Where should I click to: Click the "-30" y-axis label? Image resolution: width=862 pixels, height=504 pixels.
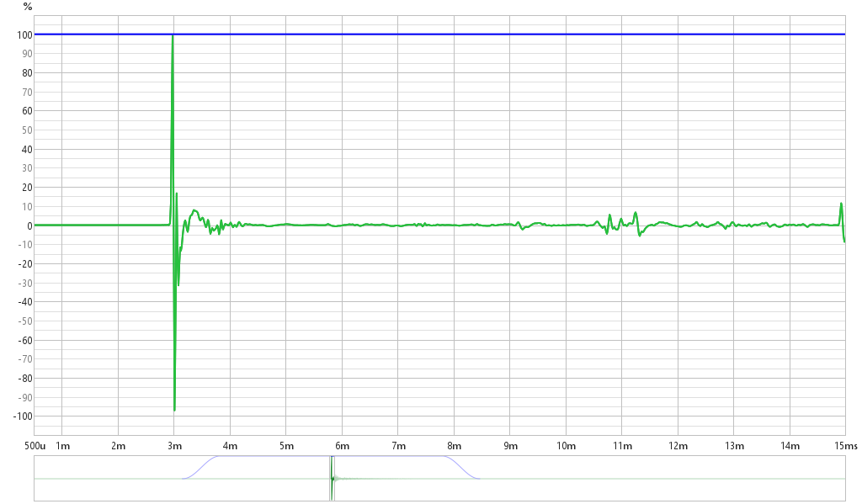pyautogui.click(x=25, y=283)
